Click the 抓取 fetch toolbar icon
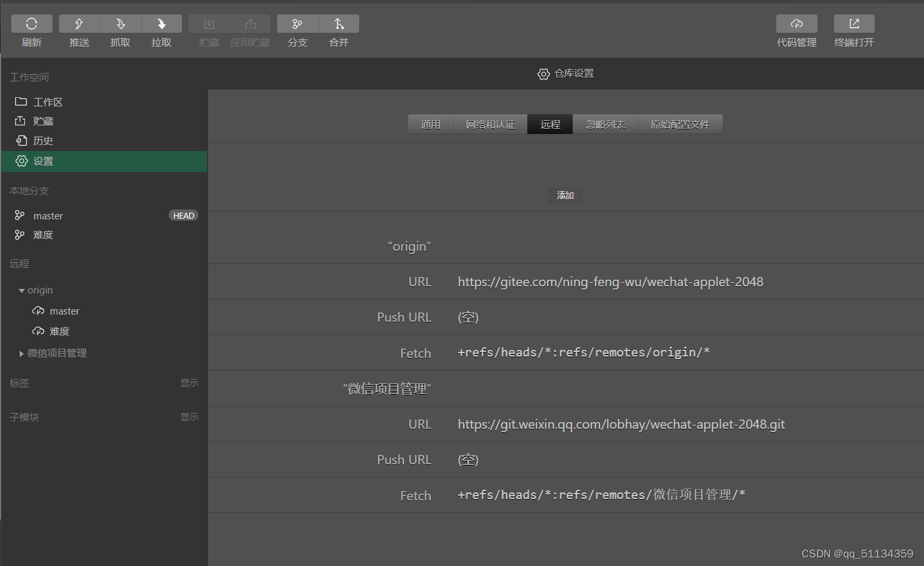 (120, 24)
